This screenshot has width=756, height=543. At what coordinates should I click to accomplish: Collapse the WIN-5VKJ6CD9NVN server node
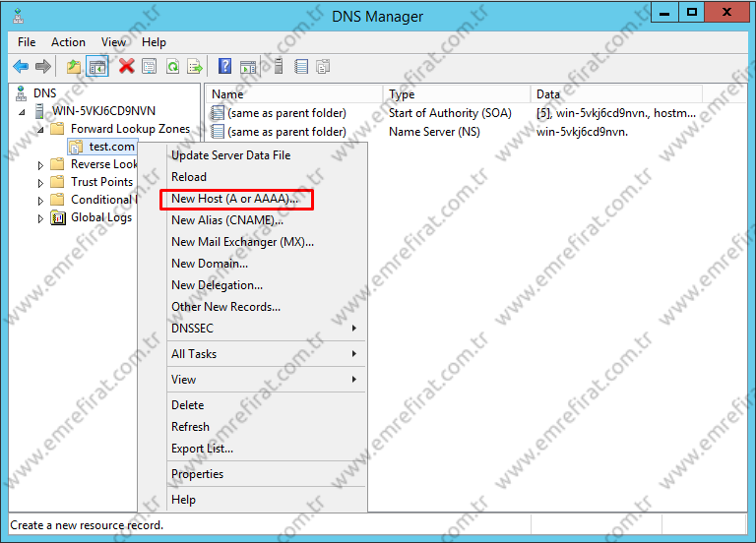(23, 112)
